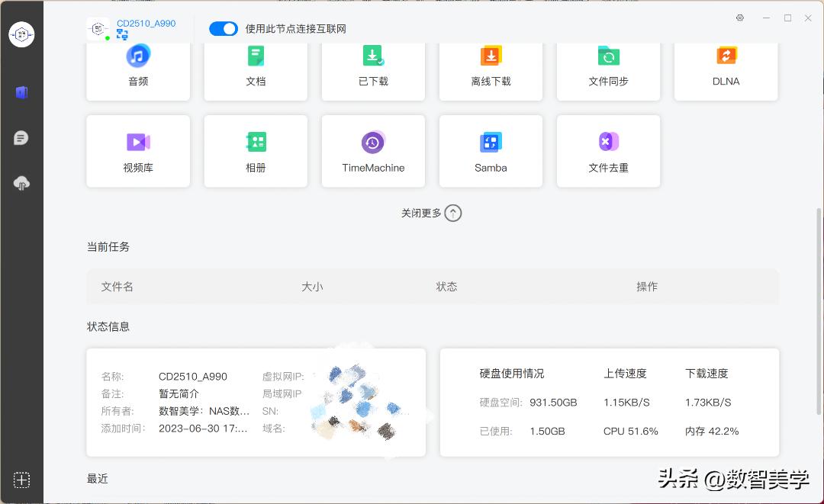
Task: Click the network status icon under device name
Action: pyautogui.click(x=122, y=34)
